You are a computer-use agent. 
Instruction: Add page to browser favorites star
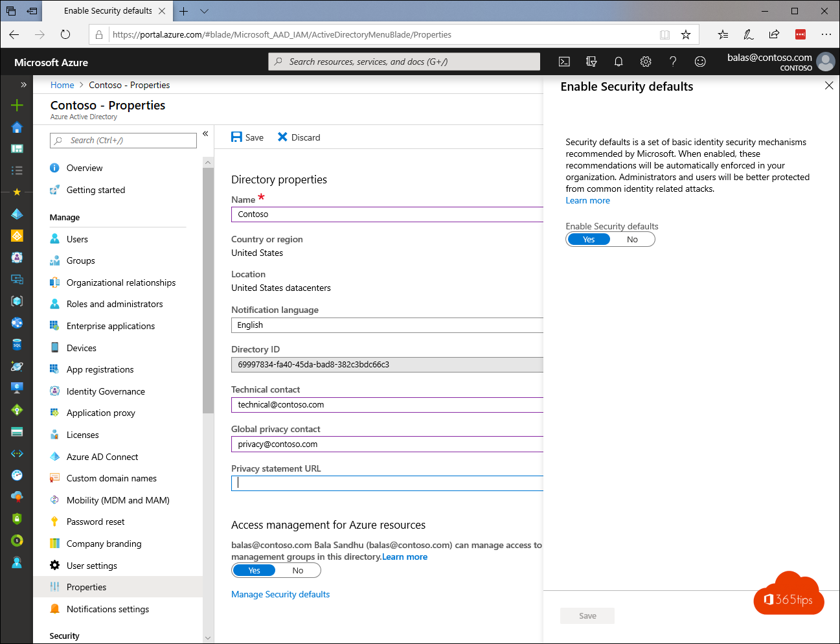(x=686, y=34)
